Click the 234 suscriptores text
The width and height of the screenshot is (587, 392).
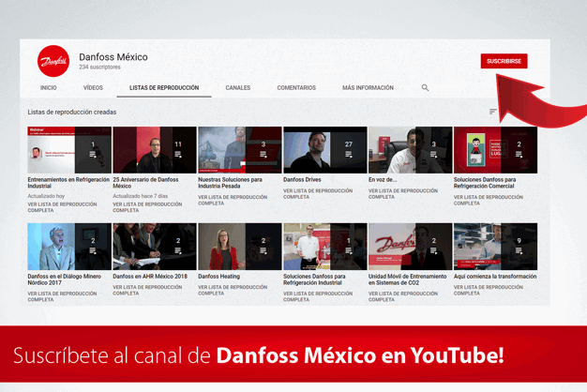[x=99, y=67]
